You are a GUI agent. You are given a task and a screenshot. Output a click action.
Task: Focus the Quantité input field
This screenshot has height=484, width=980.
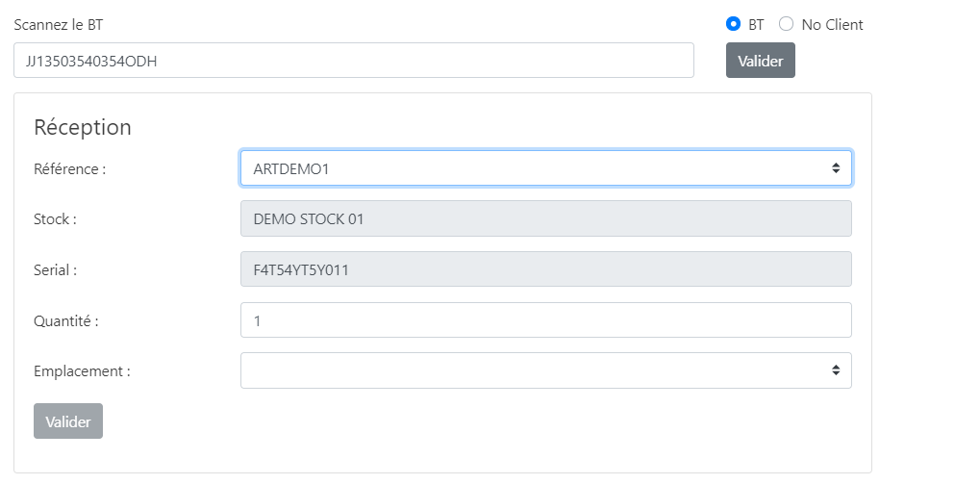pyautogui.click(x=545, y=320)
